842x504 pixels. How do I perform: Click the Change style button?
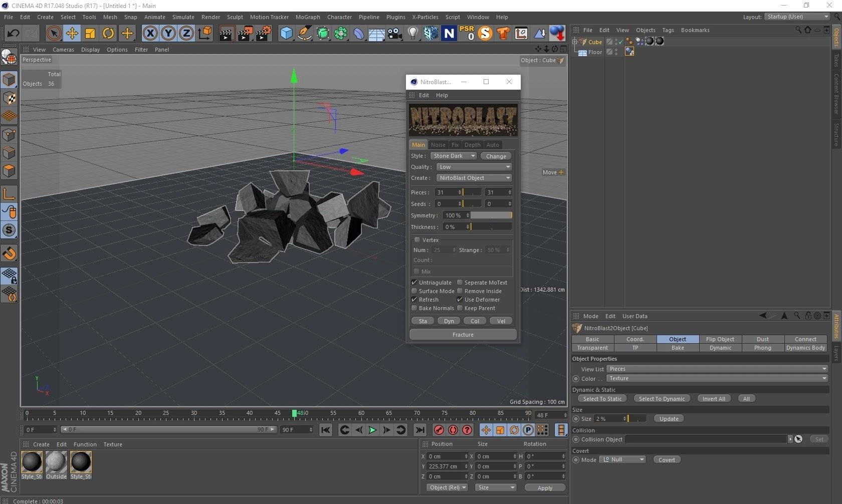tap(496, 156)
